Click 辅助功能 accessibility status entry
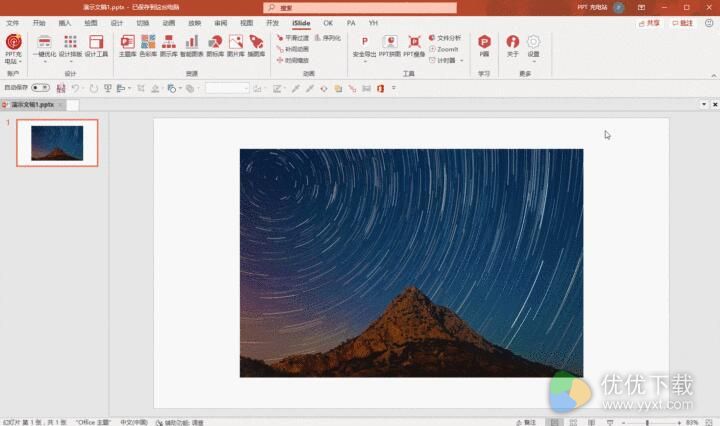The image size is (720, 426). point(180,422)
